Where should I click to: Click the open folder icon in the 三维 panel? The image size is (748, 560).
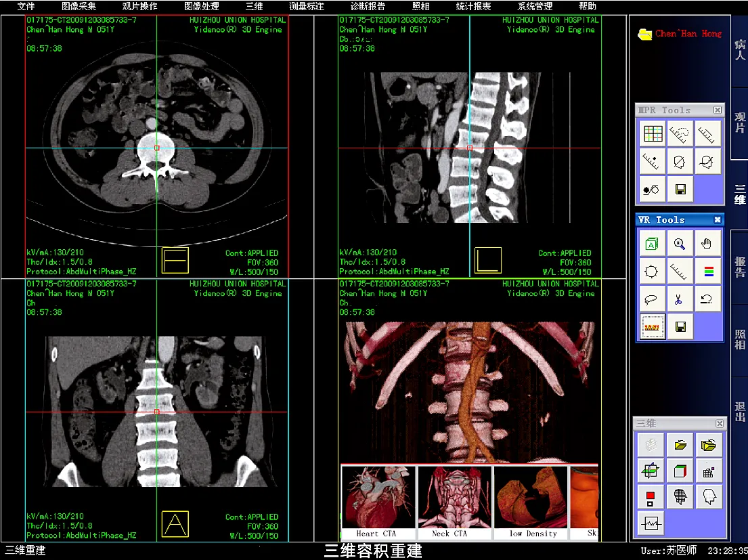tap(680, 446)
